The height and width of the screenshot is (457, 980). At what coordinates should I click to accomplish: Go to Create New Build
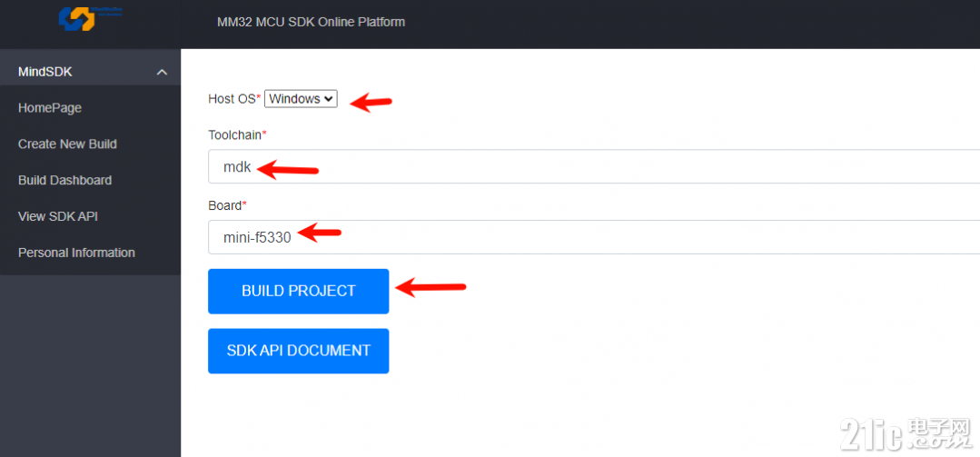pyautogui.click(x=67, y=144)
